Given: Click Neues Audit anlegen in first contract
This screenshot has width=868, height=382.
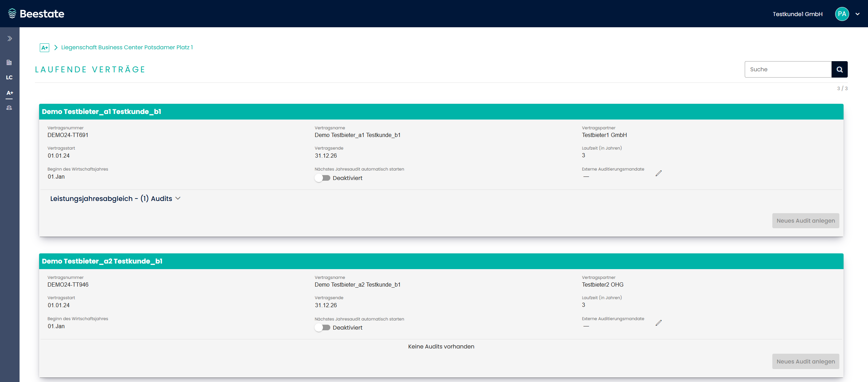Looking at the screenshot, I should tap(806, 221).
